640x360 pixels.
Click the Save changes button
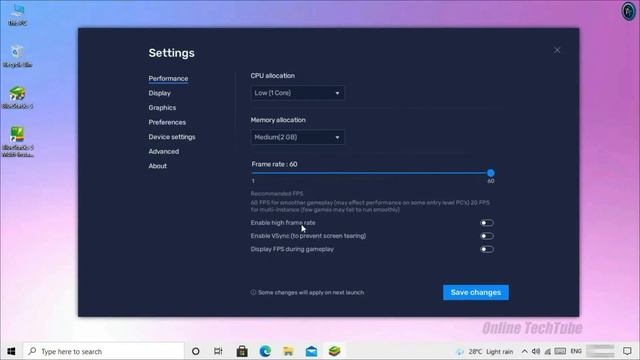click(x=476, y=292)
